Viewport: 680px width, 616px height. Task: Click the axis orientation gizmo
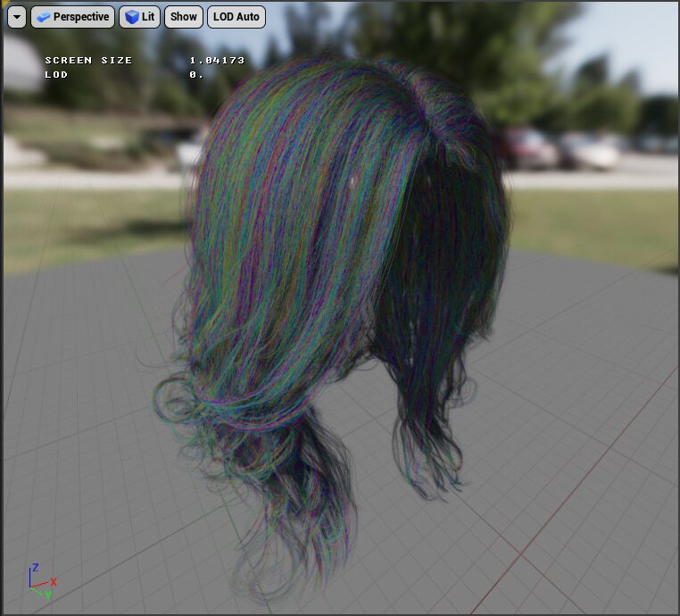39,582
